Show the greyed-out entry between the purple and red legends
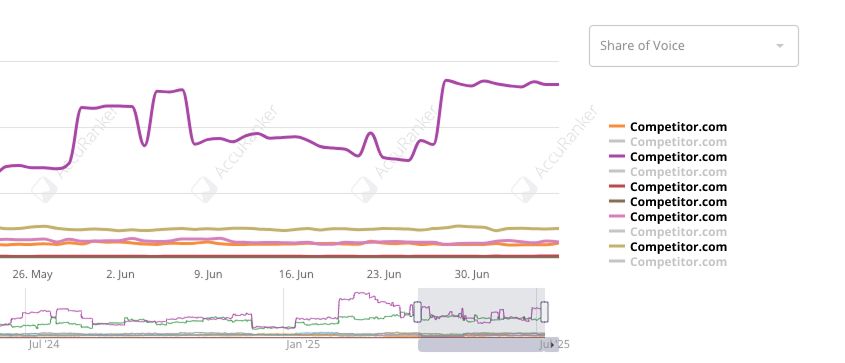845x363 pixels. [x=668, y=172]
